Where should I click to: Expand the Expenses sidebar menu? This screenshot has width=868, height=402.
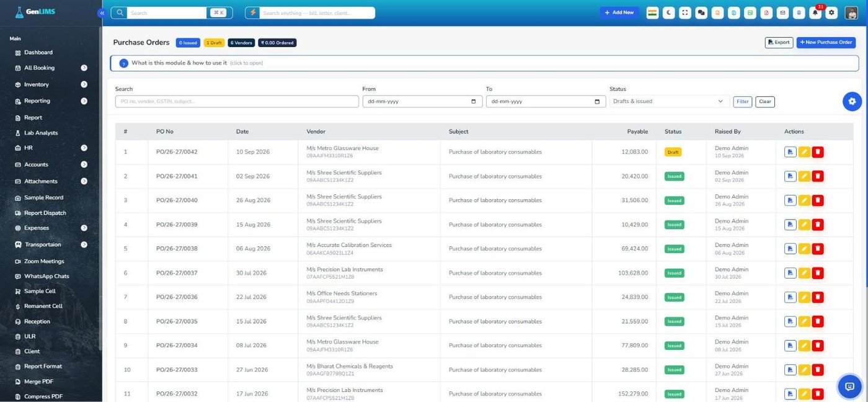point(51,228)
